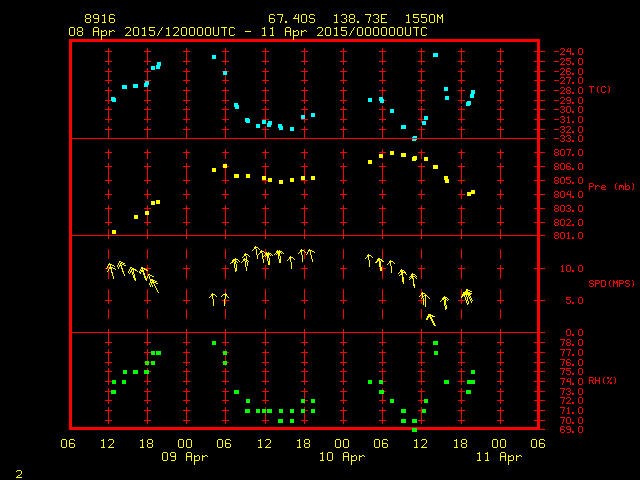This screenshot has width=640, height=480.
Task: Click the 0.0 wind speed axis value
Action: coord(574,333)
